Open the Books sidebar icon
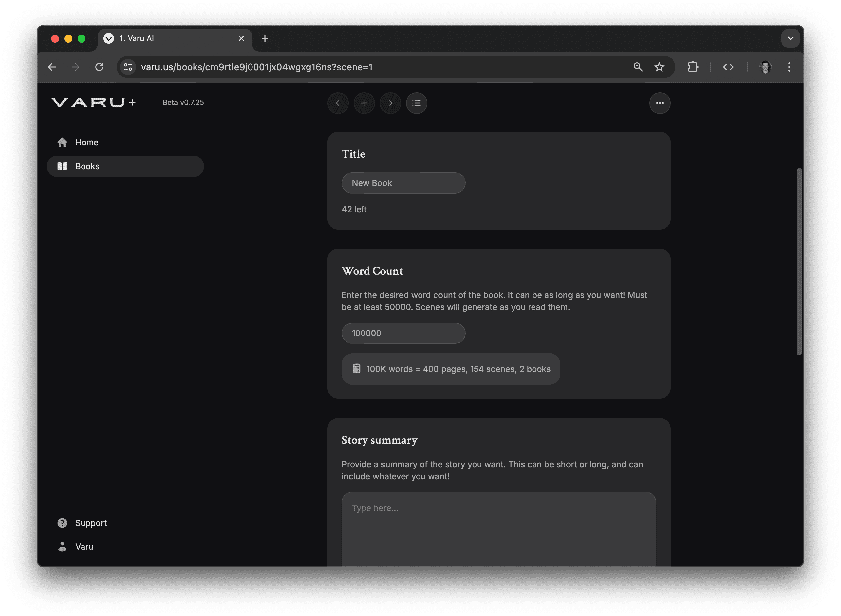841x616 pixels. coord(62,166)
